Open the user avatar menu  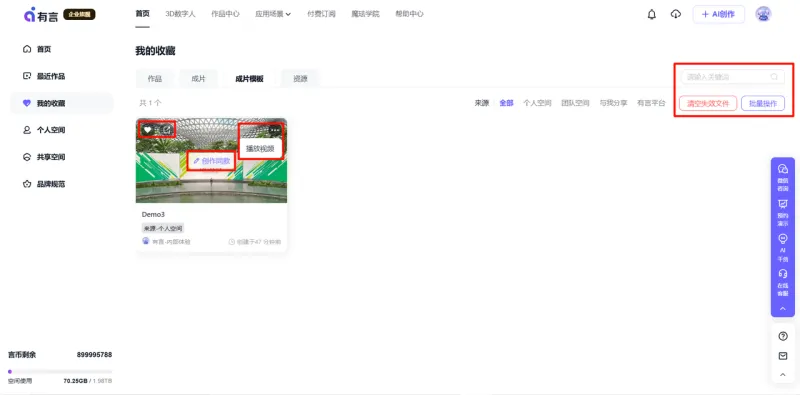click(x=763, y=14)
